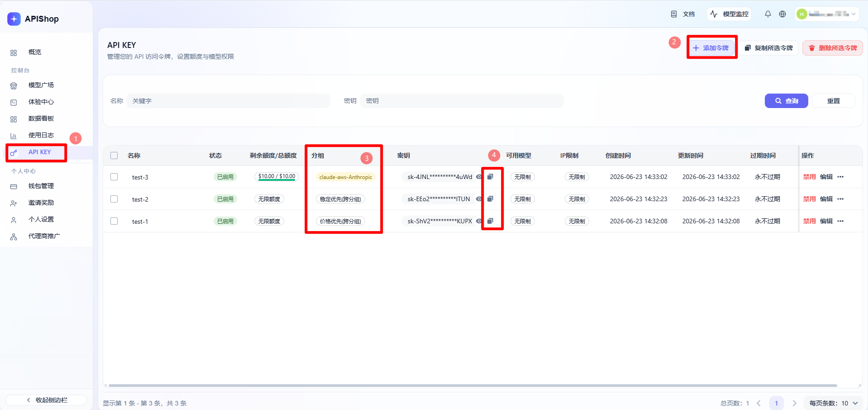The height and width of the screenshot is (410, 868).
Task: Reveal the test-2 key with eye icon
Action: 479,199
